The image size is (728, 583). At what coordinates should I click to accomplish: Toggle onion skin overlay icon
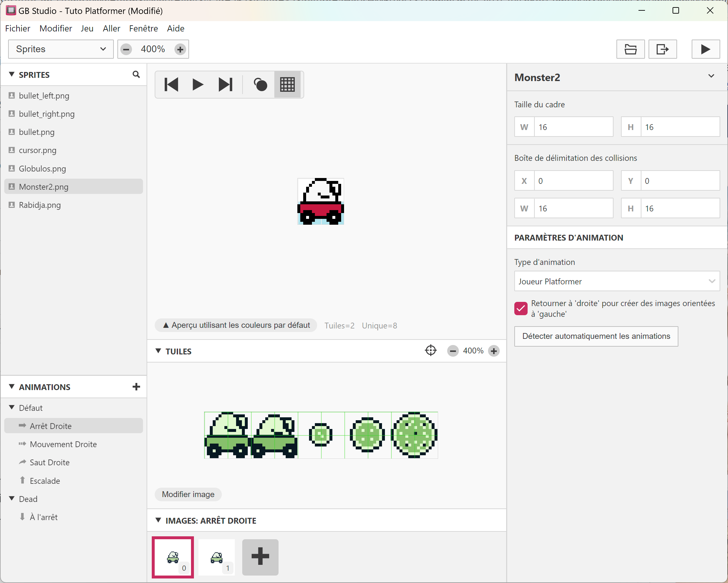point(260,84)
